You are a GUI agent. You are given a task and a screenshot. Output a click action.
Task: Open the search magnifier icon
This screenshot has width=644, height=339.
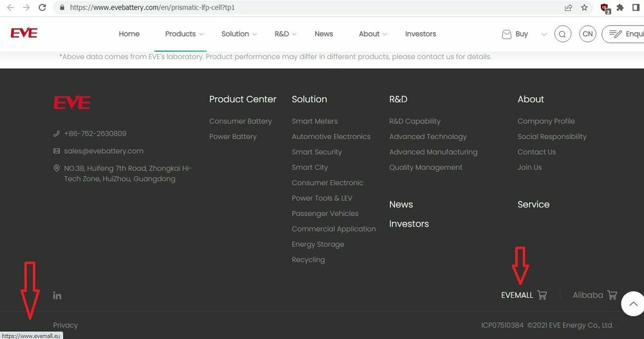(x=562, y=34)
